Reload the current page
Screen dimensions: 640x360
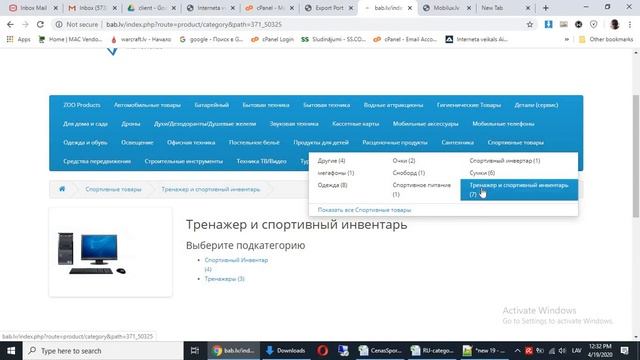tap(40, 24)
